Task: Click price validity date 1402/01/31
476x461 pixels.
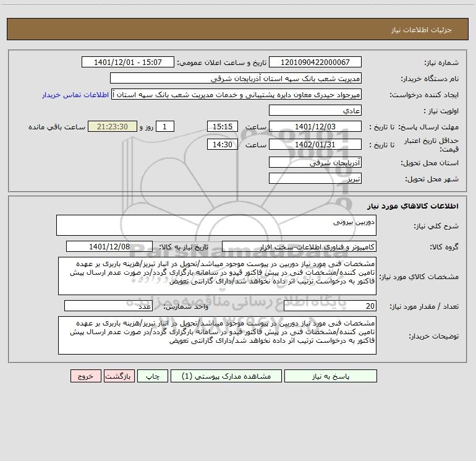Action: 315,144
